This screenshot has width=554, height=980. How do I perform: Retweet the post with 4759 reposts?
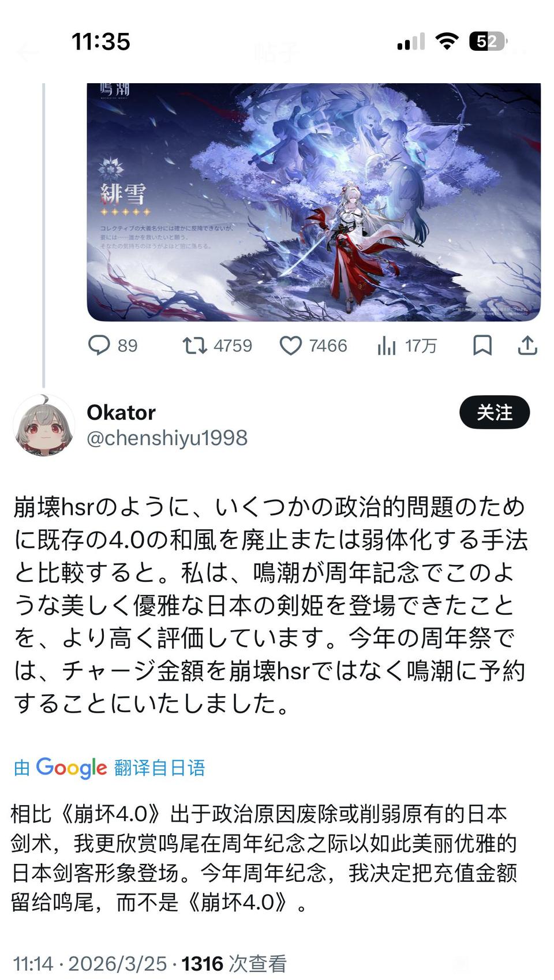194,346
